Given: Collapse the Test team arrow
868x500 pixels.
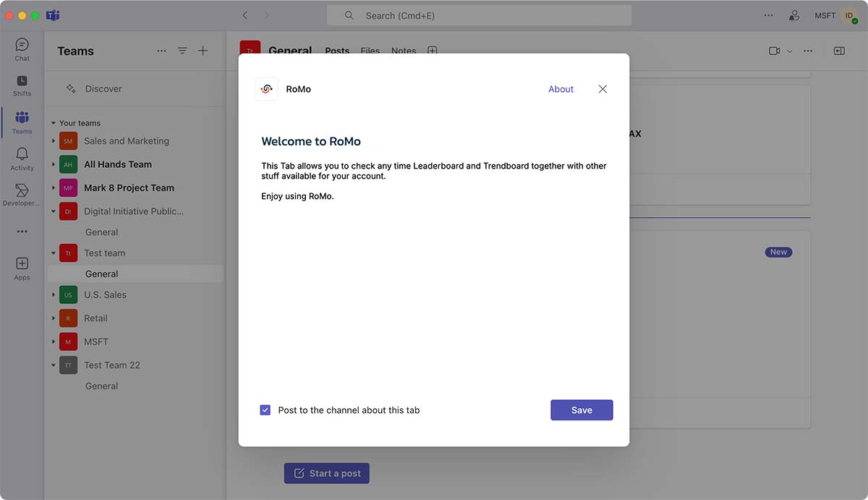Looking at the screenshot, I should pos(54,253).
